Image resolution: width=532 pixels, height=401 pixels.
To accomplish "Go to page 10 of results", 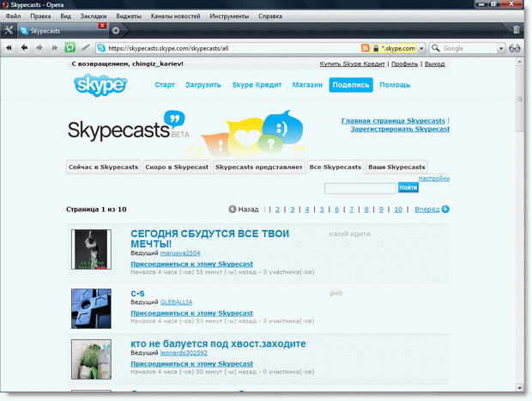I will pyautogui.click(x=398, y=210).
